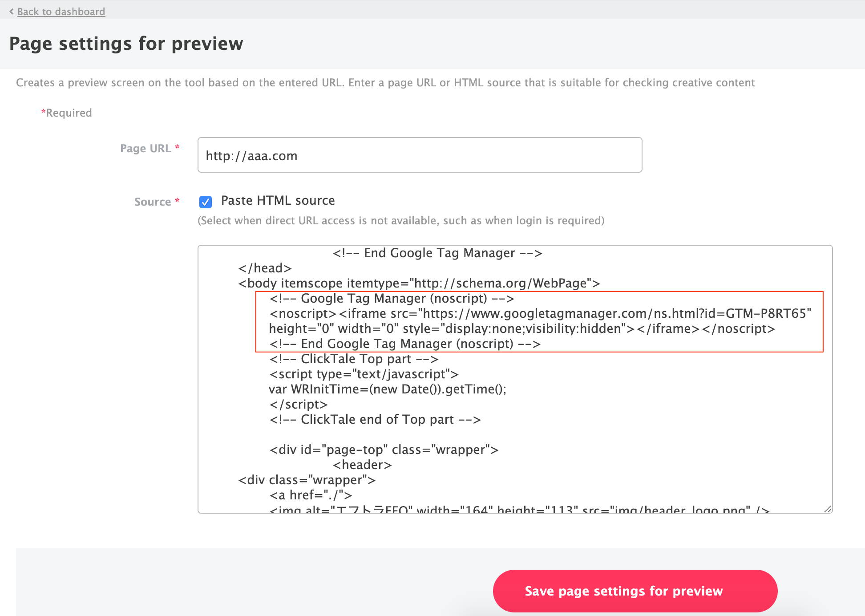865x616 pixels.
Task: Click the a href="./" line
Action: pyautogui.click(x=311, y=495)
